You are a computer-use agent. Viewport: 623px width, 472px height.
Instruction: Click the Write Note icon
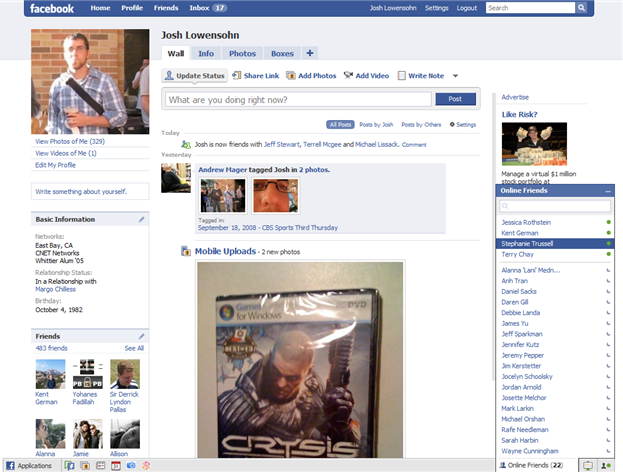401,75
